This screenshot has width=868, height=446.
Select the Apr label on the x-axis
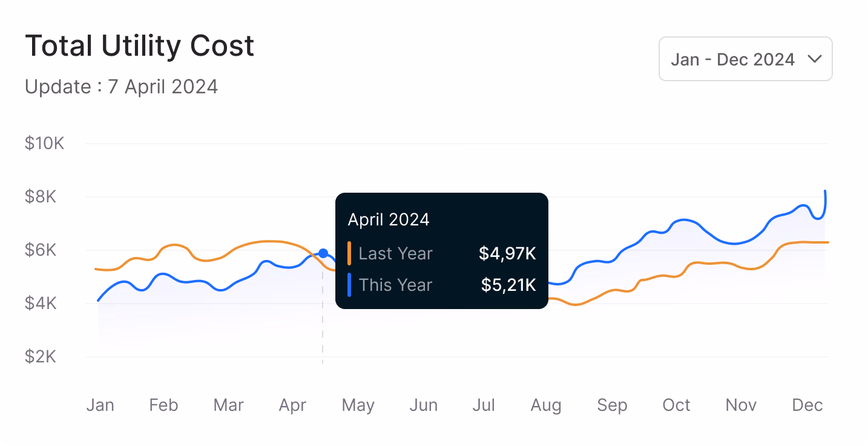point(292,405)
